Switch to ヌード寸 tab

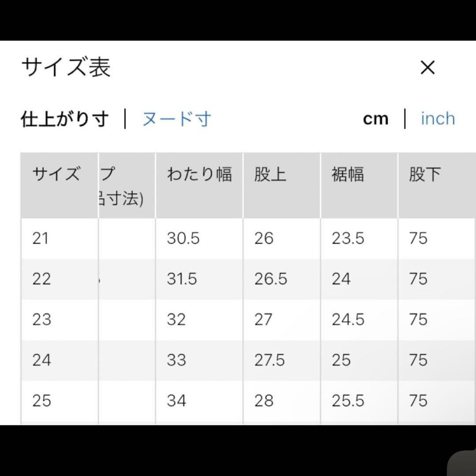coord(177,119)
